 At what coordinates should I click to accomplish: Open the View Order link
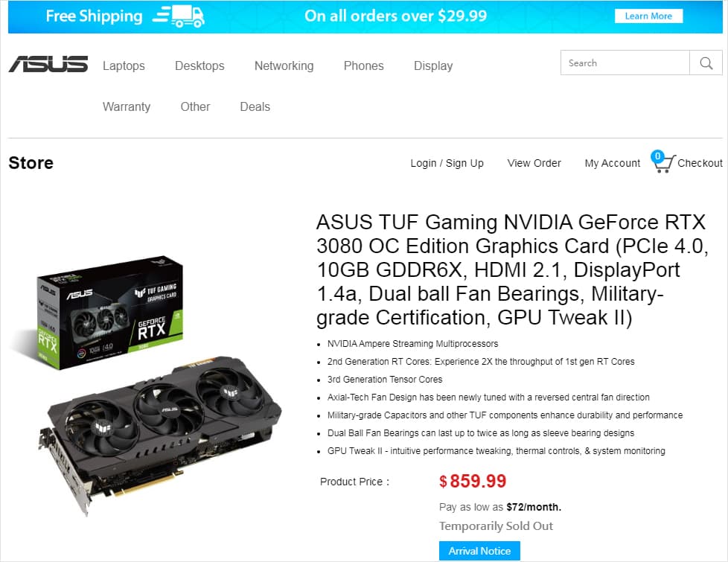pyautogui.click(x=534, y=163)
